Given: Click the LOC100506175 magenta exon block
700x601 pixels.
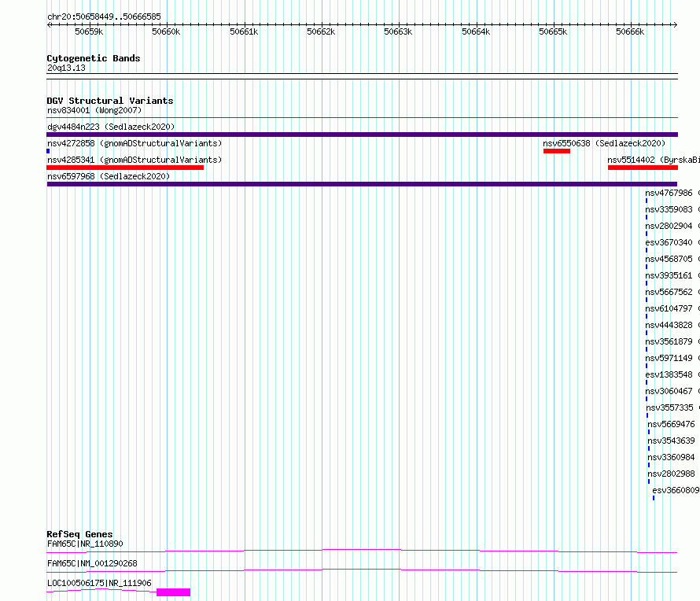Looking at the screenshot, I should (174, 592).
